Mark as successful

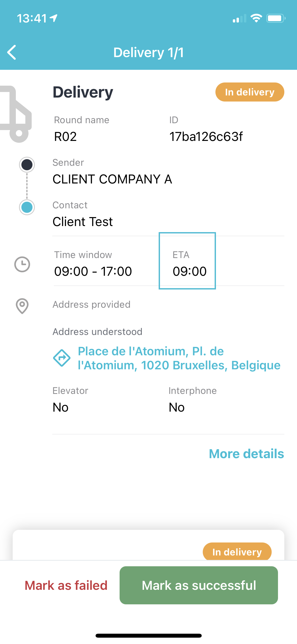click(199, 585)
